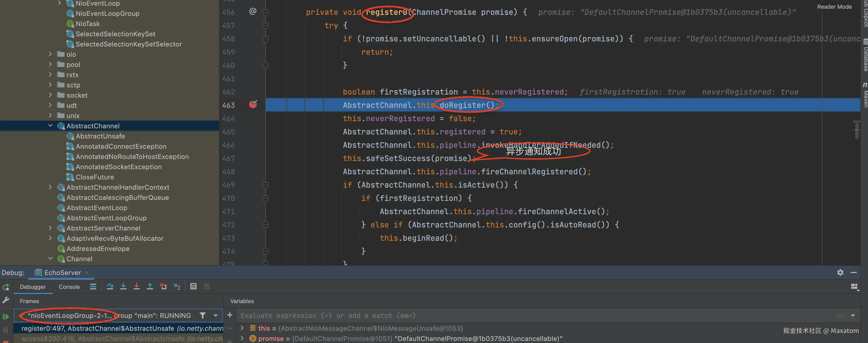Click the red Force Step Into icon
Viewport: 868px width, 343px height.
(x=136, y=287)
